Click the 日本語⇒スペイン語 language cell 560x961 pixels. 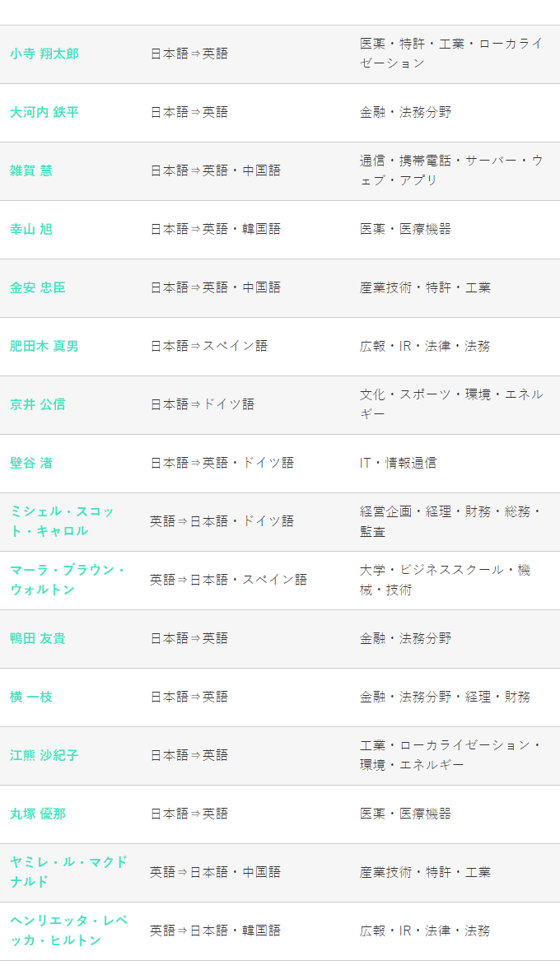pyautogui.click(x=208, y=346)
